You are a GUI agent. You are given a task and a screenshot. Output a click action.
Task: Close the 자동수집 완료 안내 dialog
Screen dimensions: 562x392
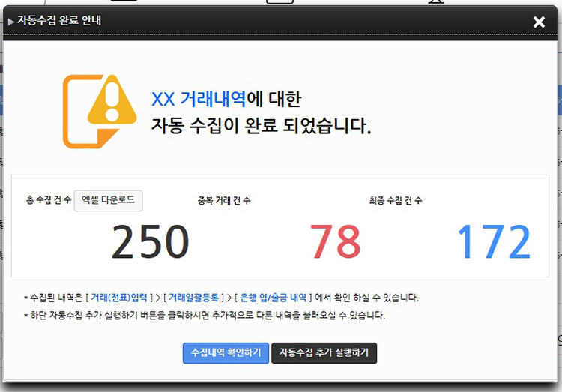tap(539, 22)
